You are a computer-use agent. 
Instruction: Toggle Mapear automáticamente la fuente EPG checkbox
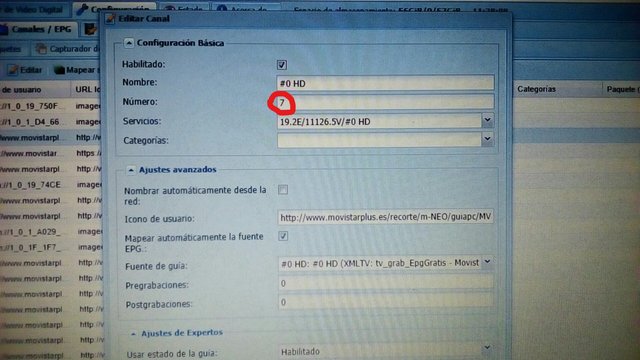(x=283, y=236)
